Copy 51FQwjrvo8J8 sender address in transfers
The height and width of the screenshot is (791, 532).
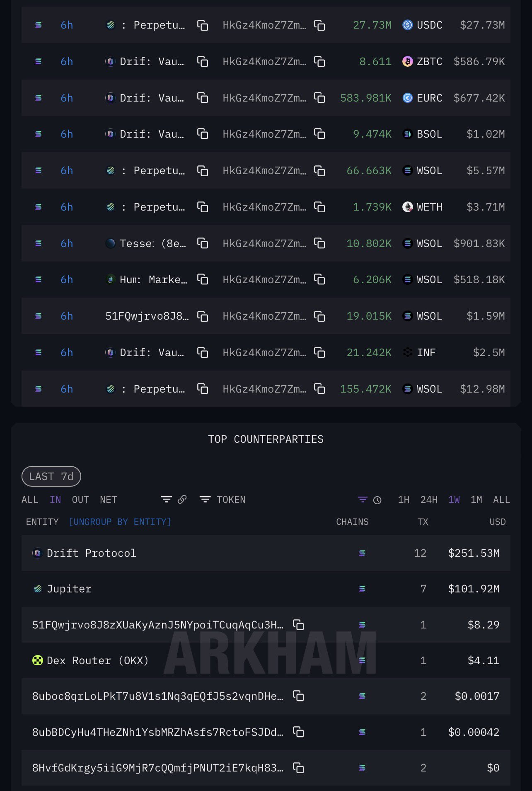202,316
